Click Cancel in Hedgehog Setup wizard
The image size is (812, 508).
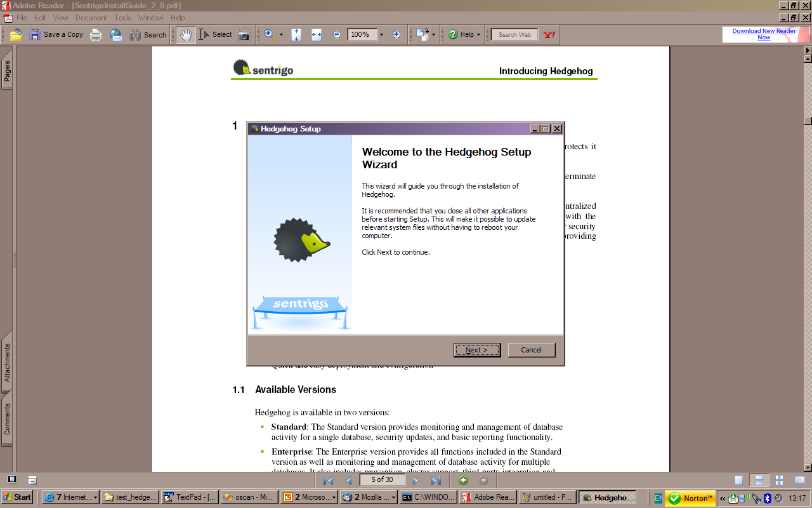click(532, 350)
